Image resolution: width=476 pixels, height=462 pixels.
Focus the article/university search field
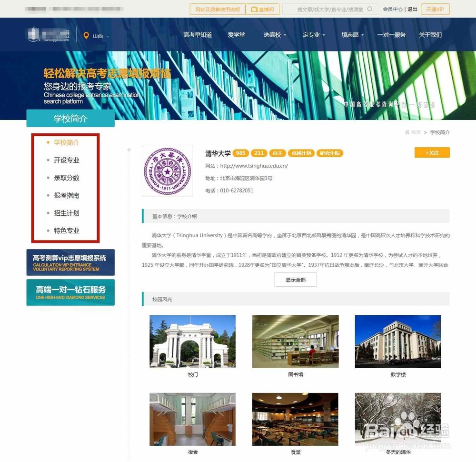(x=330, y=9)
